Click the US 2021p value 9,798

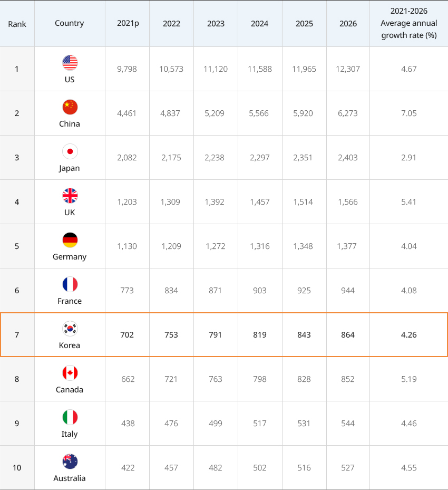(127, 69)
